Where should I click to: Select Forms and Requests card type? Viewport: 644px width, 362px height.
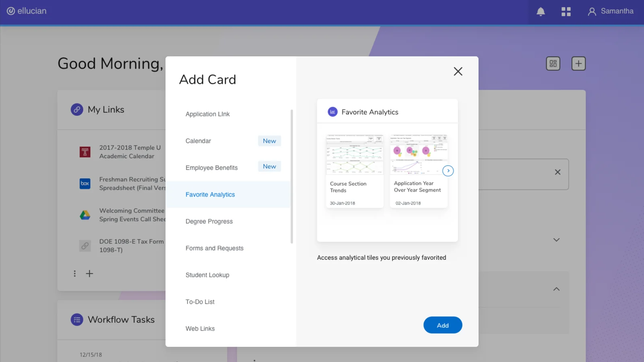(228, 248)
